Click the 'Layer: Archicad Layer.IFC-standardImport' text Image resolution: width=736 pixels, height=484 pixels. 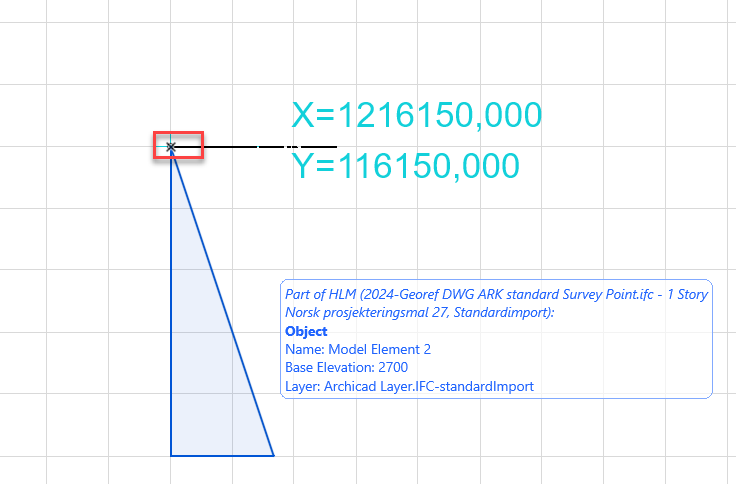click(x=409, y=386)
